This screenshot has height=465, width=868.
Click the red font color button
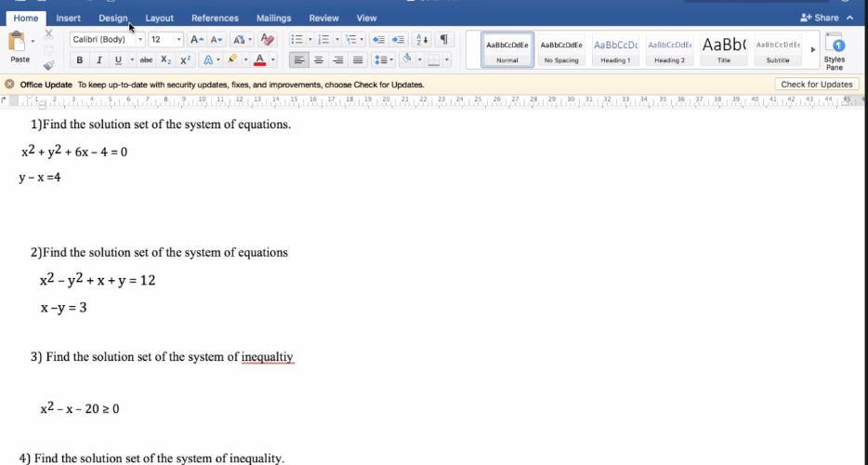click(x=258, y=60)
